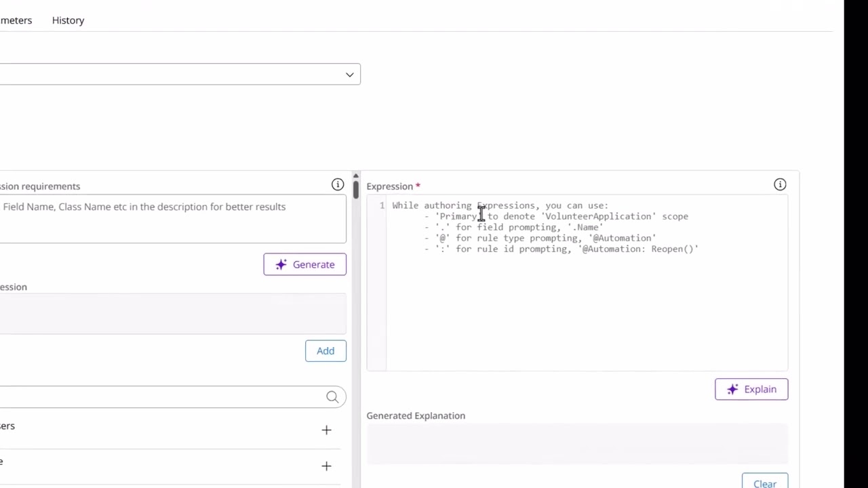Screen dimensions: 868x488
Task: Click the magnifier search icon
Action: tap(332, 397)
